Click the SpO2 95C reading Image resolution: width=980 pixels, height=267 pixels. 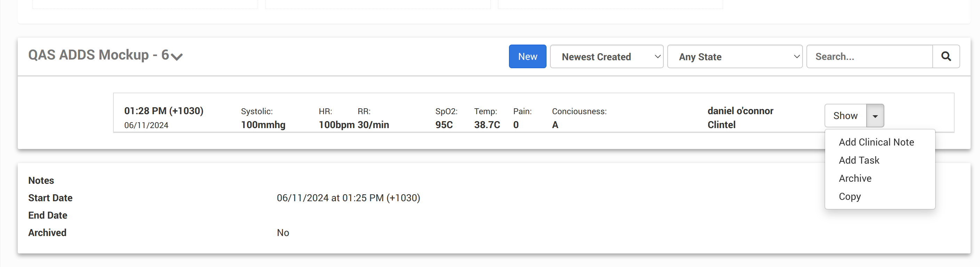click(444, 125)
